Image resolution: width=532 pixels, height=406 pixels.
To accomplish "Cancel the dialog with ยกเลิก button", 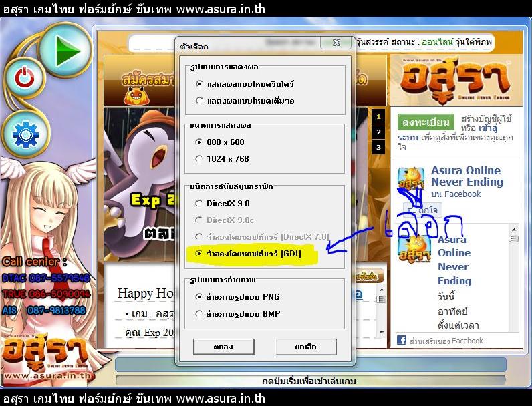I will tap(305, 347).
